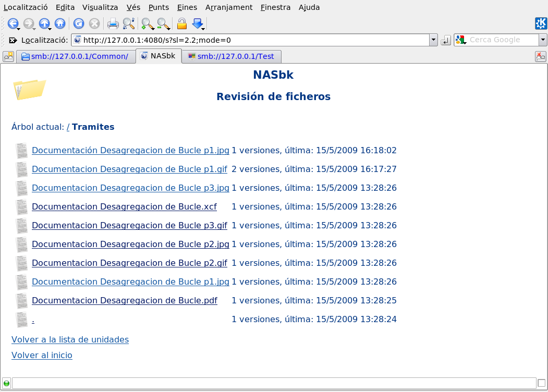The height and width of the screenshot is (392, 548).
Task: Open the Punts menu
Action: 159,7
